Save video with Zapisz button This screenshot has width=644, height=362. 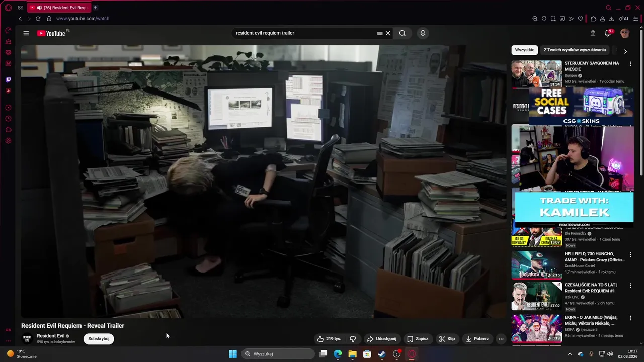click(x=418, y=339)
